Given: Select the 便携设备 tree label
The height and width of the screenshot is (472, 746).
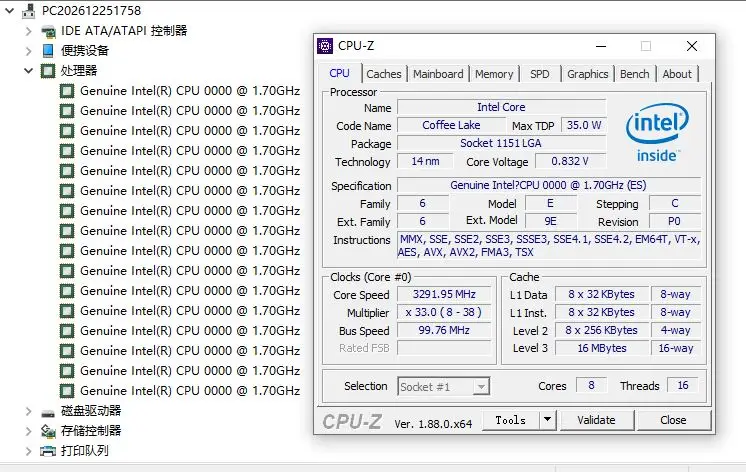Looking at the screenshot, I should coord(85,51).
